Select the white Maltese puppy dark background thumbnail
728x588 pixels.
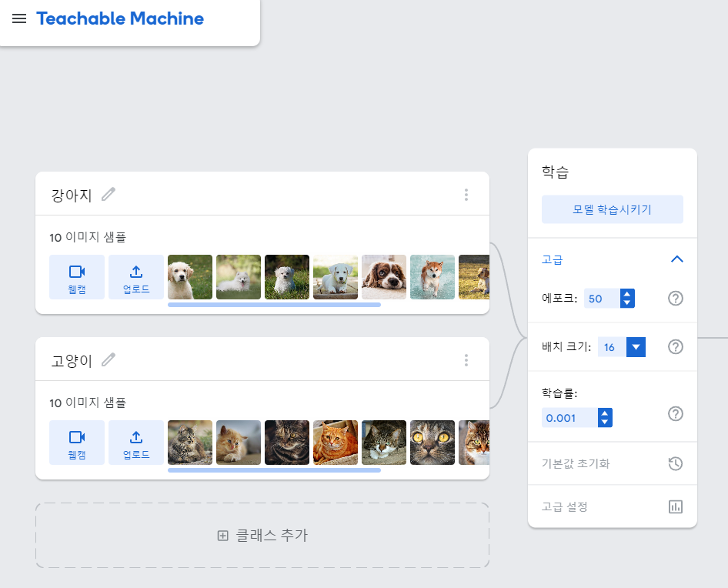[287, 277]
